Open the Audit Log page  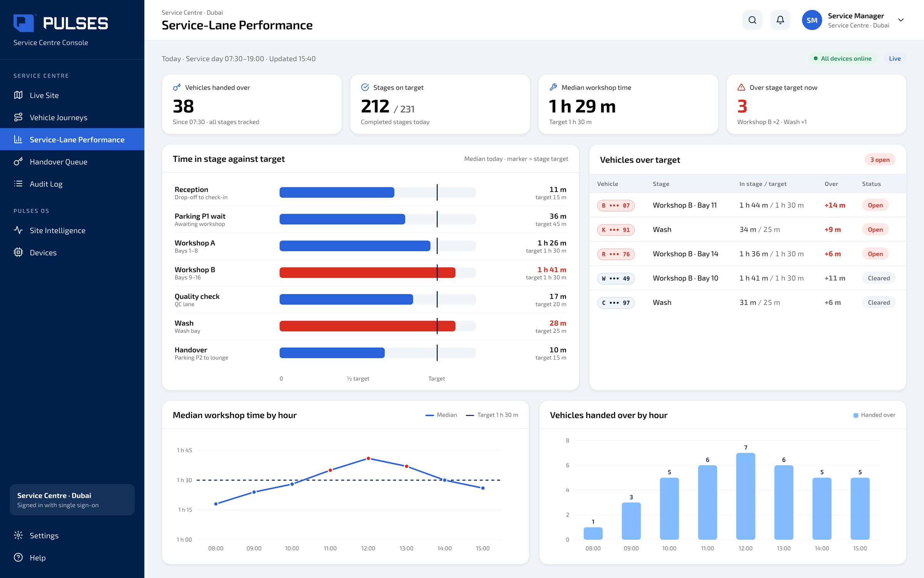point(72,184)
